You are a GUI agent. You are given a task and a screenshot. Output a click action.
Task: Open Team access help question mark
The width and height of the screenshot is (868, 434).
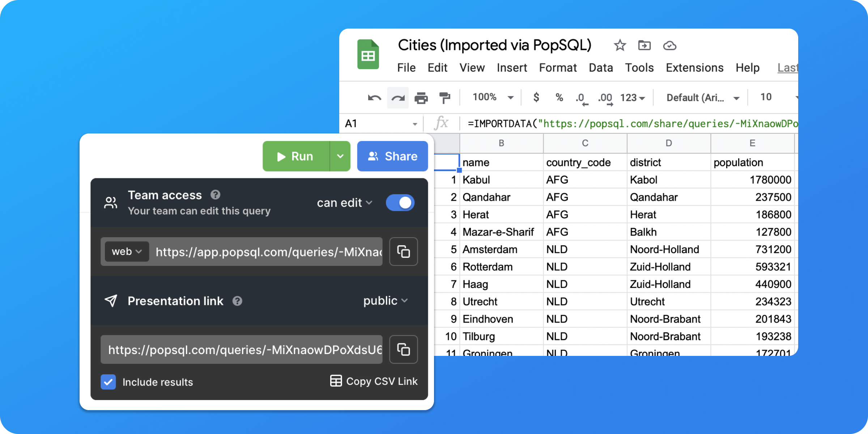point(216,195)
